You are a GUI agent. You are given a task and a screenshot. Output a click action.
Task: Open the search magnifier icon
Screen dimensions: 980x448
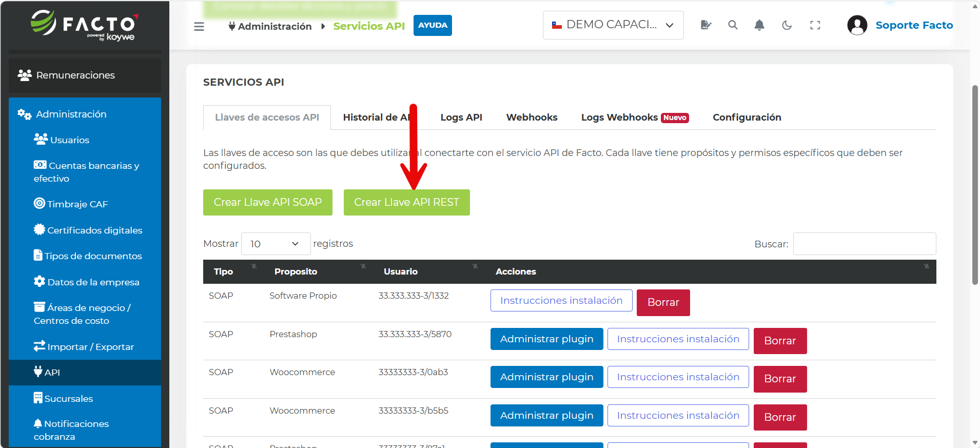(x=733, y=25)
